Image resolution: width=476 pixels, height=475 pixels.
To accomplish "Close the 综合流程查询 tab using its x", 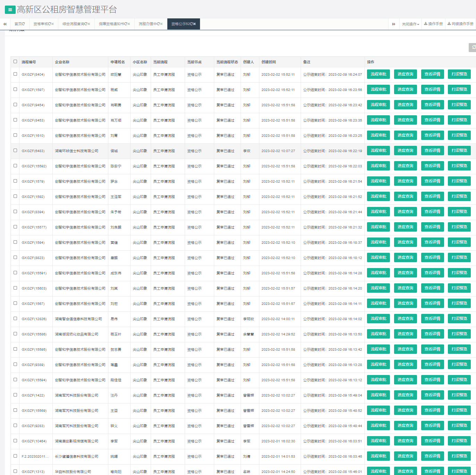I will (89, 24).
